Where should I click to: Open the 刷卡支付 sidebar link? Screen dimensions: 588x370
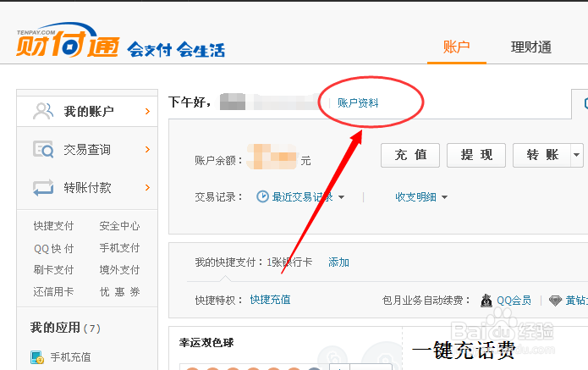click(53, 270)
